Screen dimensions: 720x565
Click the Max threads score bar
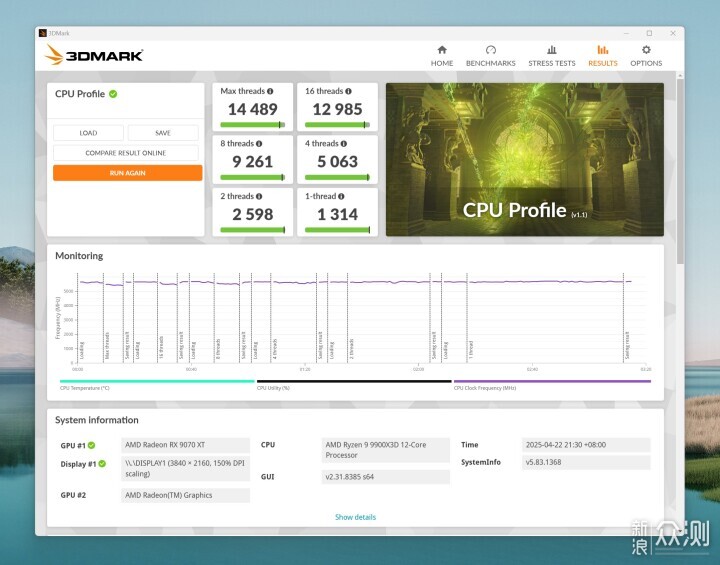pyautogui.click(x=252, y=124)
